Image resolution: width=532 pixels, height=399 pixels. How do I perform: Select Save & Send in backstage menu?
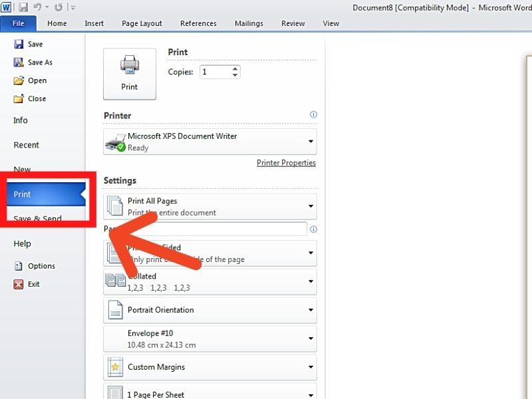click(37, 218)
